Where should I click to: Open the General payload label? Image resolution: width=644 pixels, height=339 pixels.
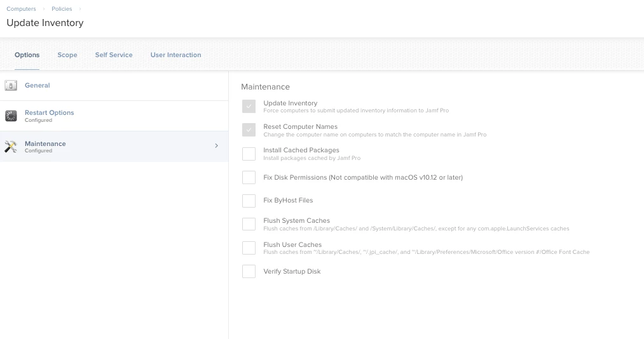pos(38,86)
